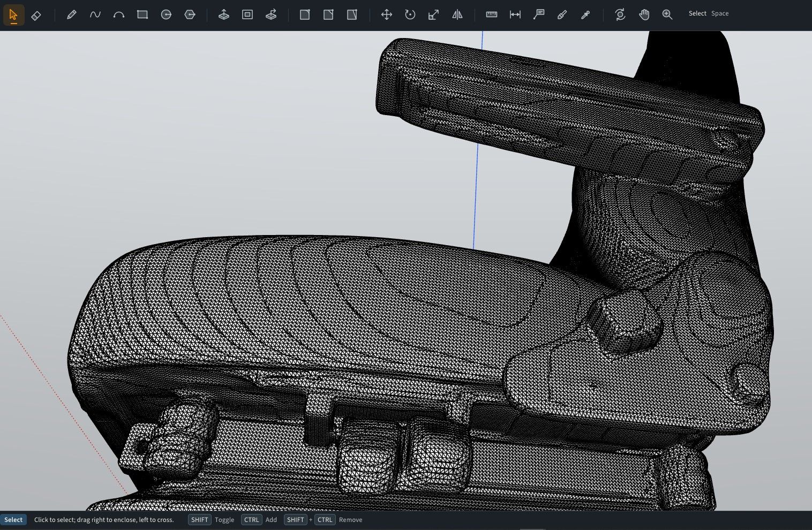Switch to the Orbit tool
The height and width of the screenshot is (530, 812).
(x=620, y=15)
